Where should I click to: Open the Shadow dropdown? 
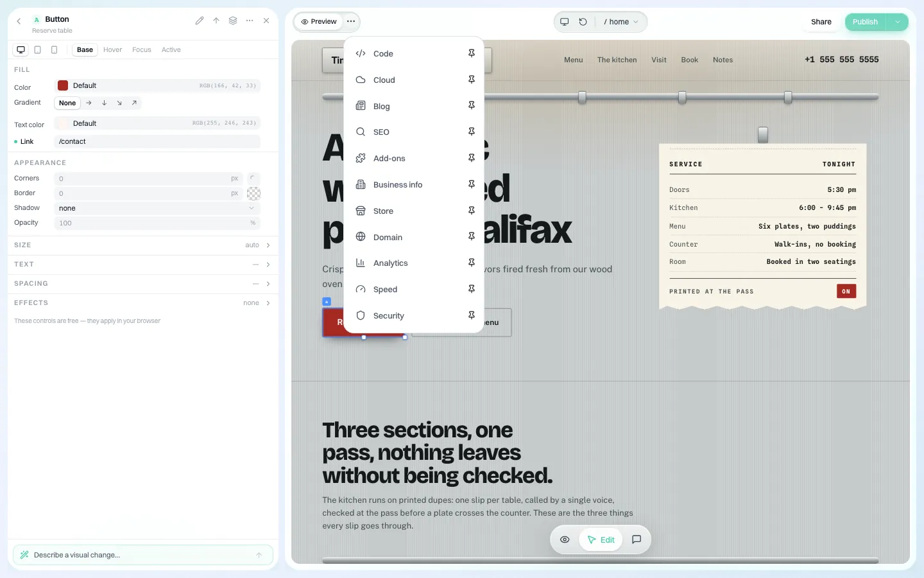(x=157, y=208)
